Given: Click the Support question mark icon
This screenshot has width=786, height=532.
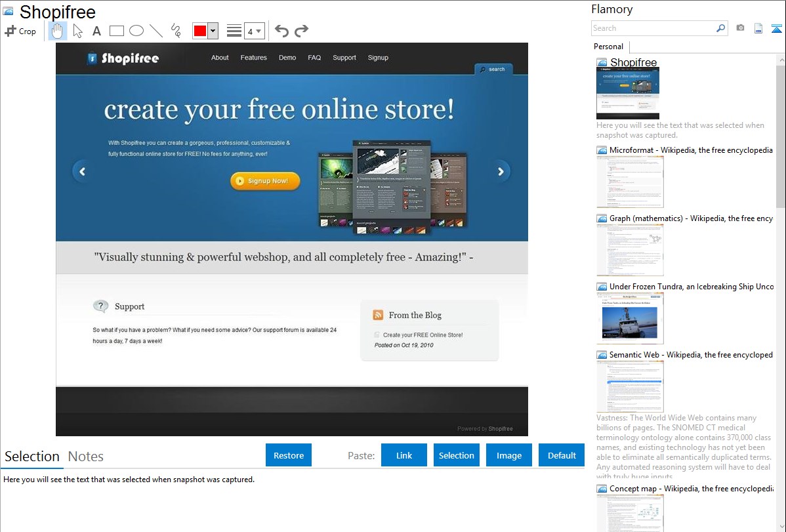Looking at the screenshot, I should [101, 306].
